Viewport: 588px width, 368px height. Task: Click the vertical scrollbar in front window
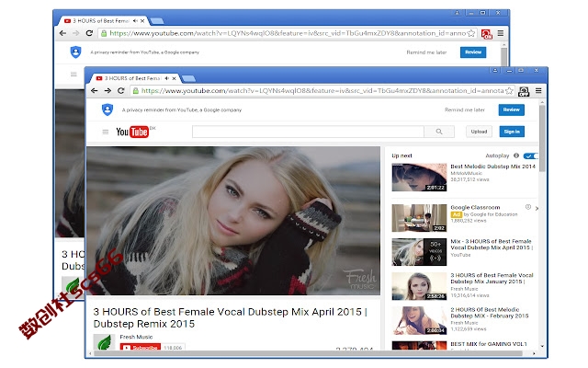542,138
